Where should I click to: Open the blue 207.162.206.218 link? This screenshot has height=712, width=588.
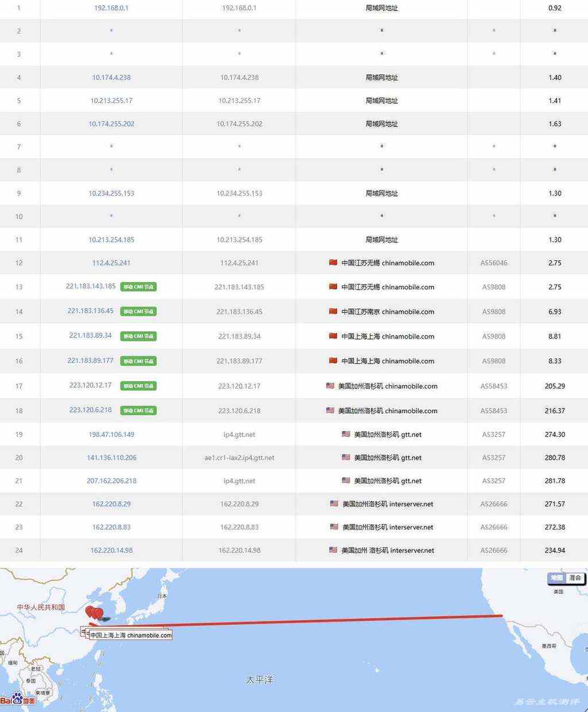[111, 480]
